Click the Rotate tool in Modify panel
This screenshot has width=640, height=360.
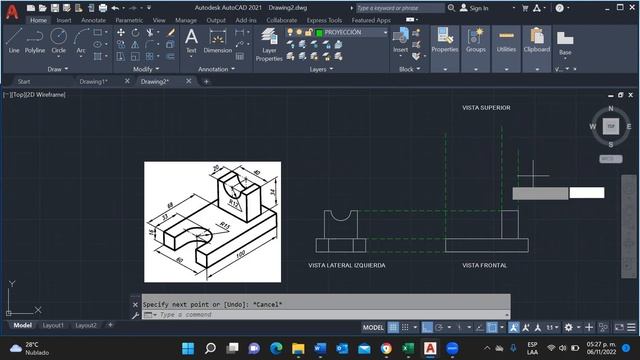pos(135,32)
